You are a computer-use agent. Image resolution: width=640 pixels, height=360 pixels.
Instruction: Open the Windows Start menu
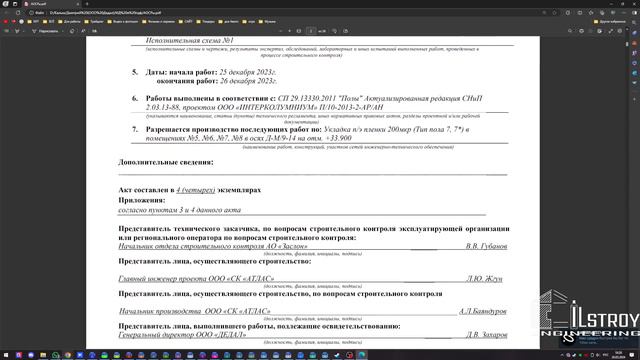point(6,355)
